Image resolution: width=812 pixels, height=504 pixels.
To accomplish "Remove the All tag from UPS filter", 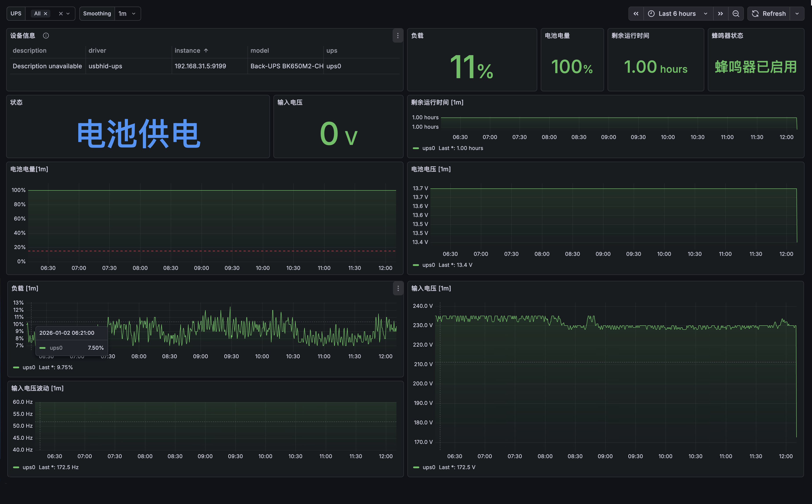I will click(x=46, y=14).
